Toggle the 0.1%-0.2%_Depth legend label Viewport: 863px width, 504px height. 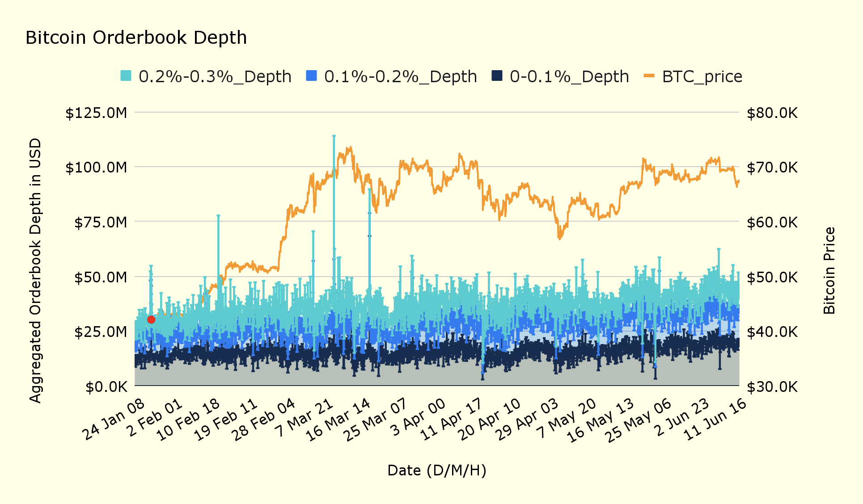[400, 76]
